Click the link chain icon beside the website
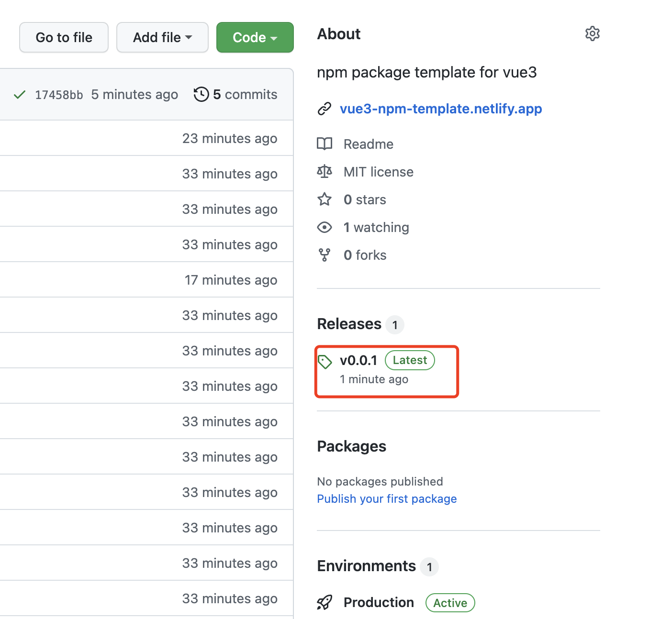The width and height of the screenshot is (672, 619). tap(325, 109)
